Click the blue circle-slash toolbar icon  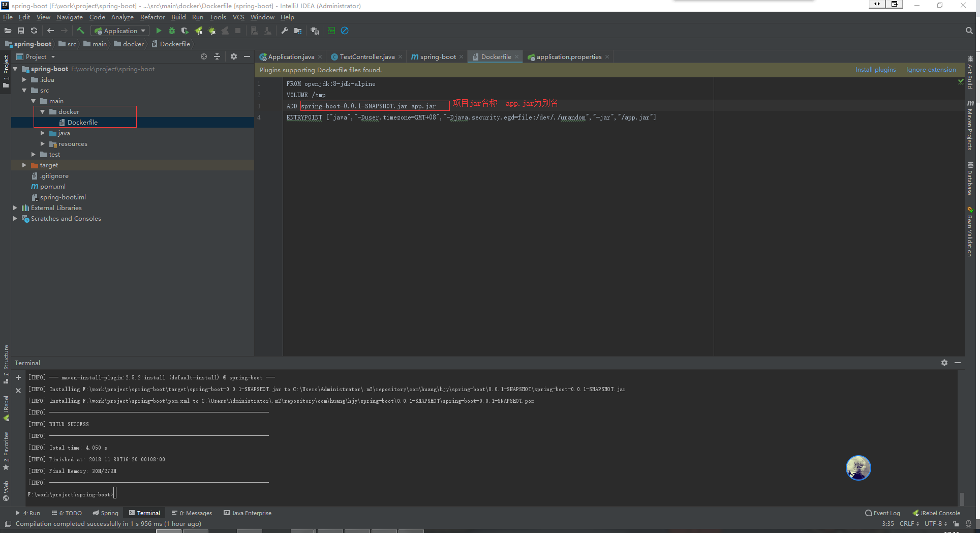tap(345, 31)
